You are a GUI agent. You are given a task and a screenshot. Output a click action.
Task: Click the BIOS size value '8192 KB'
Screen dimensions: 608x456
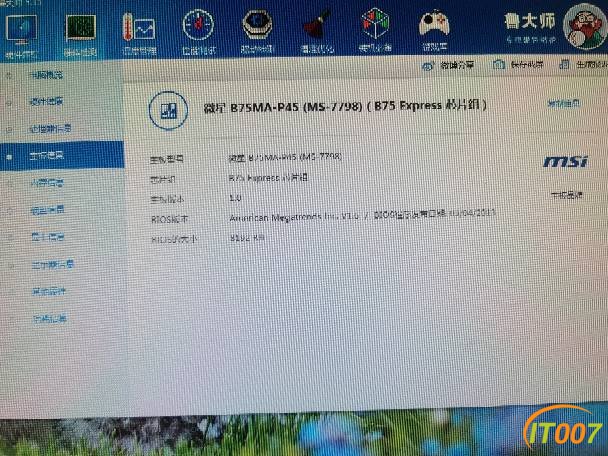point(247,238)
